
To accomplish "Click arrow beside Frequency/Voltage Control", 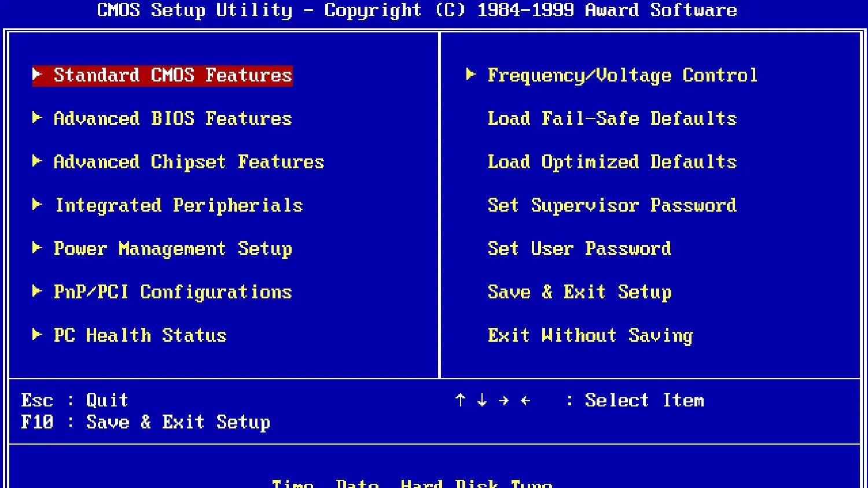I will 471,74.
